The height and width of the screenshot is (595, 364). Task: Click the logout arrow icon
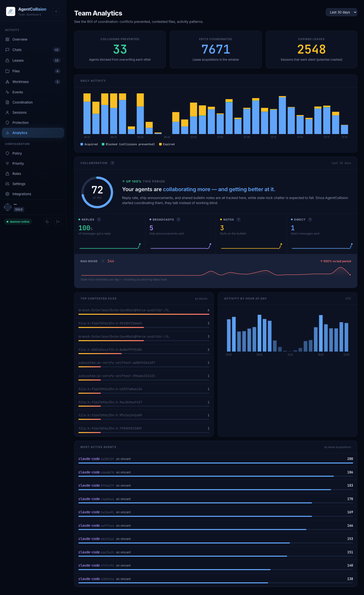tap(58, 222)
